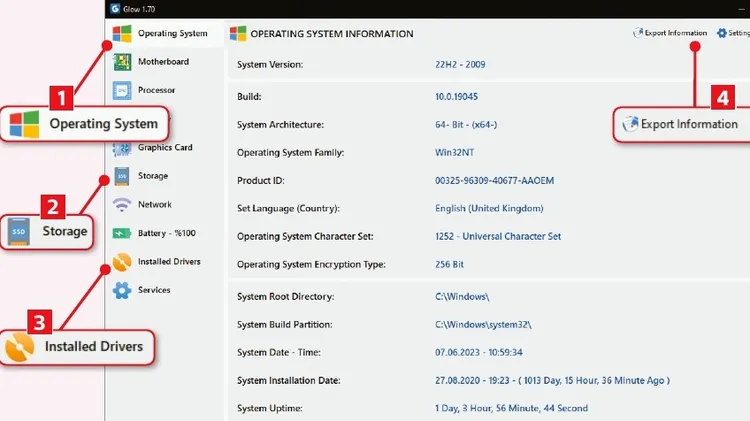Click the build value 10.0.19045

456,97
